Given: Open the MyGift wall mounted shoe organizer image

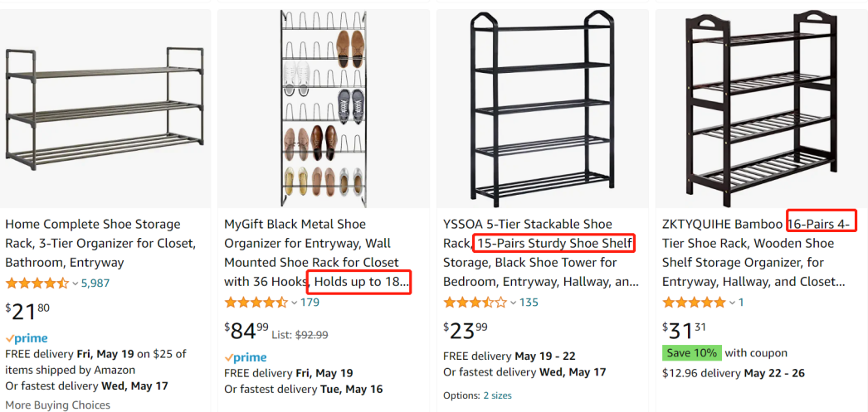Looking at the screenshot, I should pyautogui.click(x=324, y=109).
